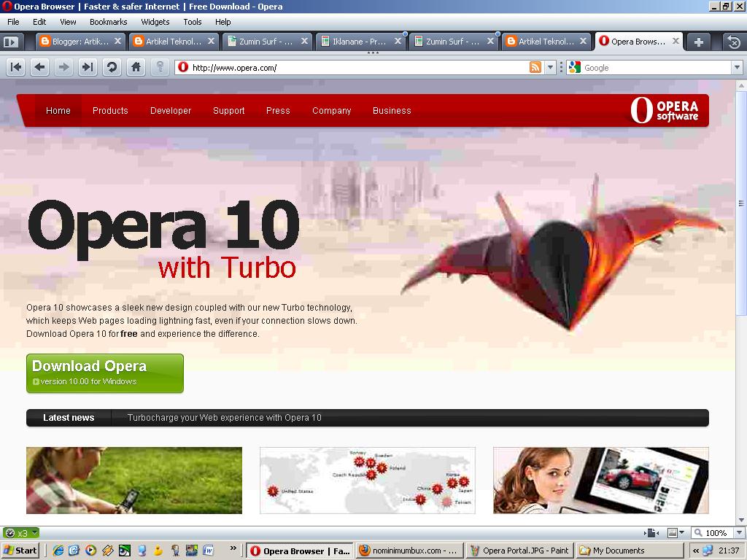
Task: Reload the page with the Reload button
Action: [x=112, y=67]
